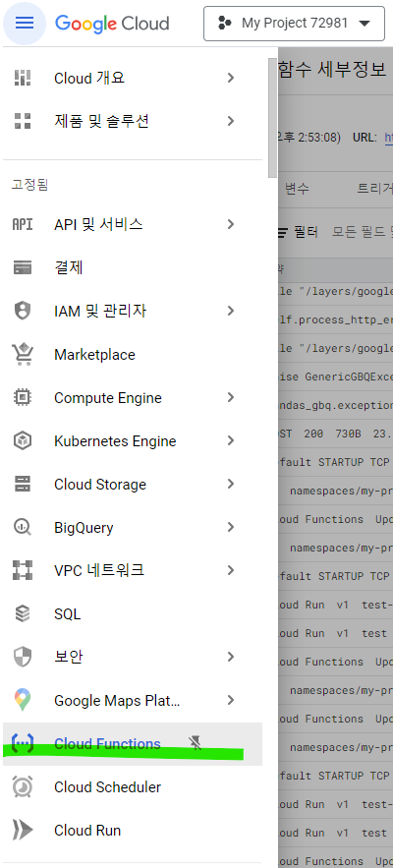Switch to the 트리거 tab

[x=374, y=188]
